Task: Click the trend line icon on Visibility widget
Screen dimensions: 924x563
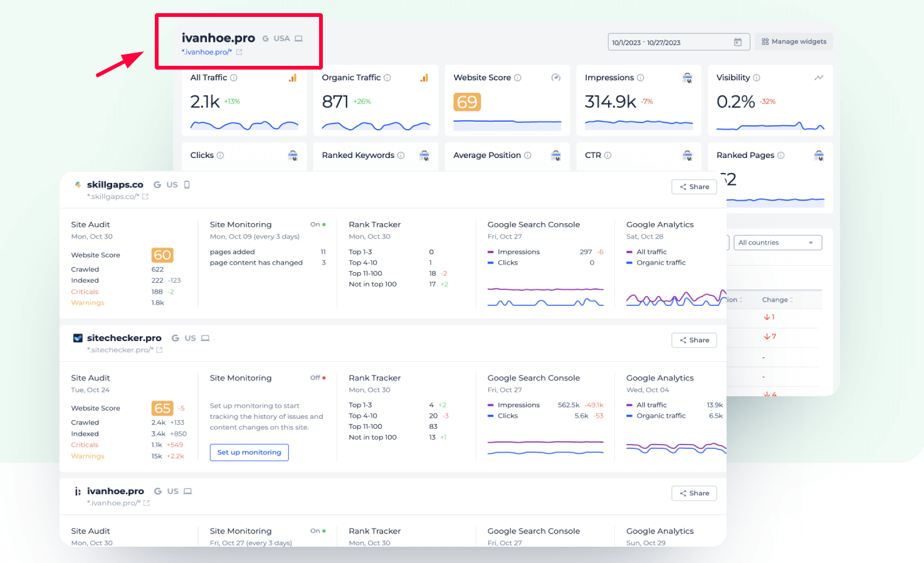Action: [819, 78]
